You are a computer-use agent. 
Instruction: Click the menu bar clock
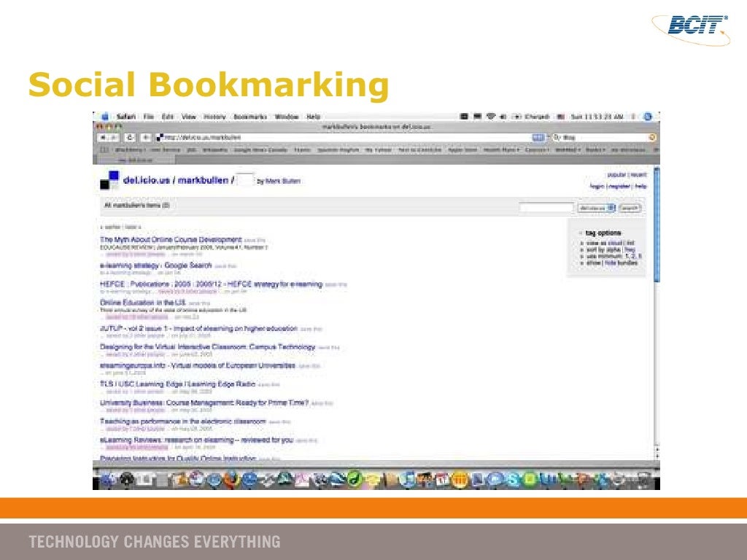[597, 117]
